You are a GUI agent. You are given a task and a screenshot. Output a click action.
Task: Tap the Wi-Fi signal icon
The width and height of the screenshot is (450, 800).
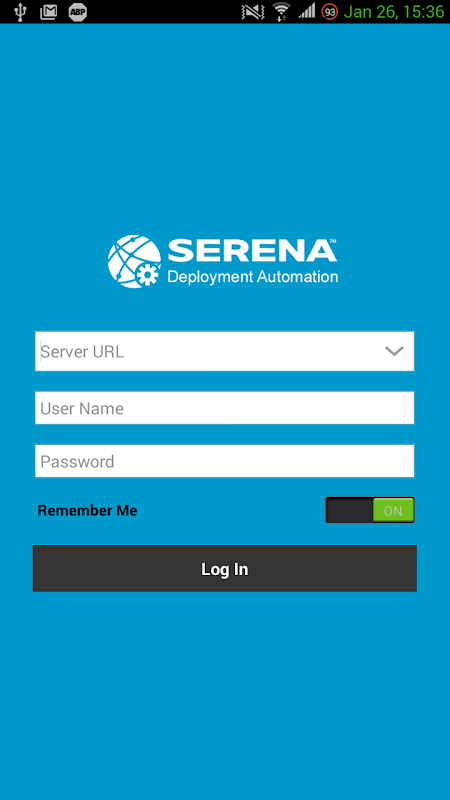(x=281, y=12)
